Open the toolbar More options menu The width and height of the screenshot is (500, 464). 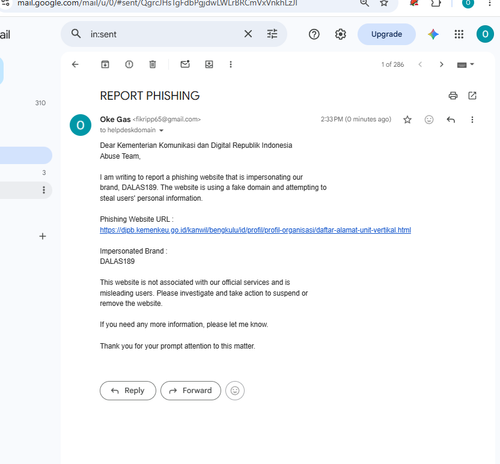[231, 64]
